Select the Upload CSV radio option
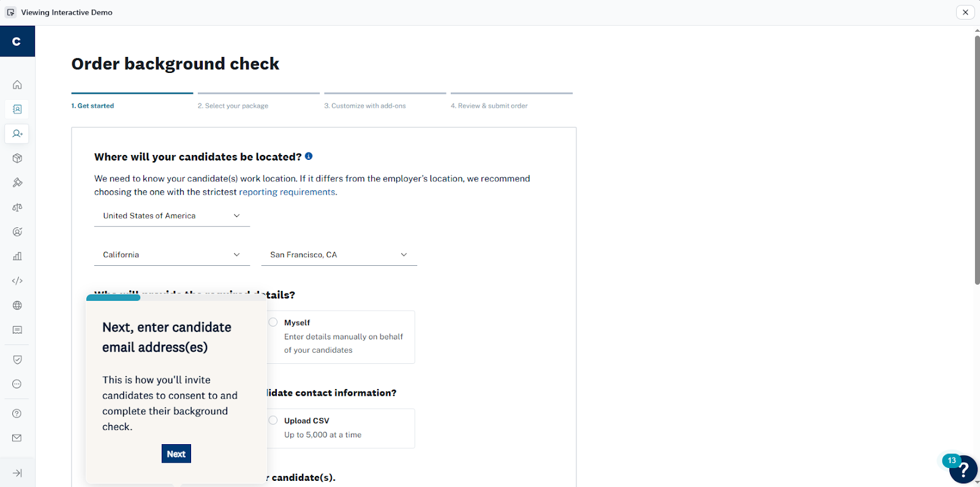 (x=273, y=420)
